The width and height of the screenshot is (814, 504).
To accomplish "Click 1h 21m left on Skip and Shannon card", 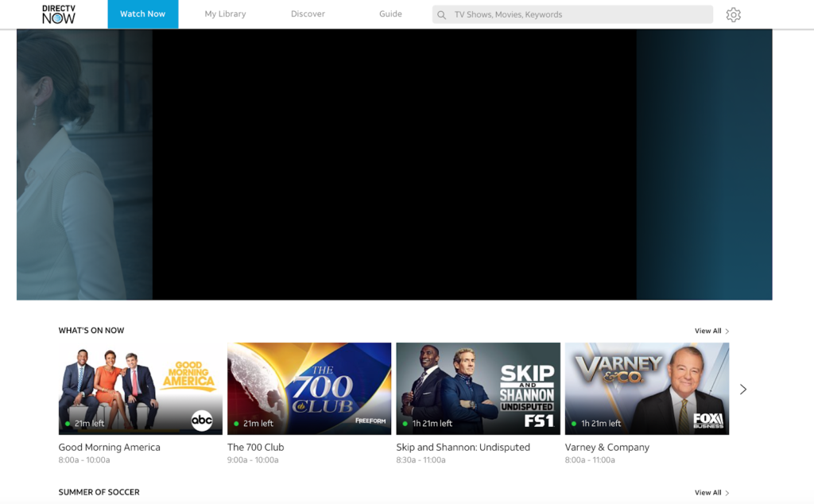I will coord(432,424).
